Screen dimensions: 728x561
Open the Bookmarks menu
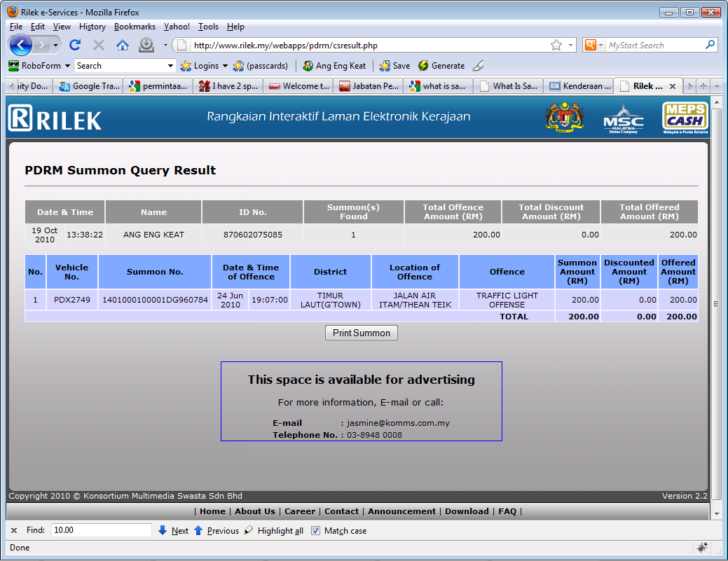click(x=135, y=27)
